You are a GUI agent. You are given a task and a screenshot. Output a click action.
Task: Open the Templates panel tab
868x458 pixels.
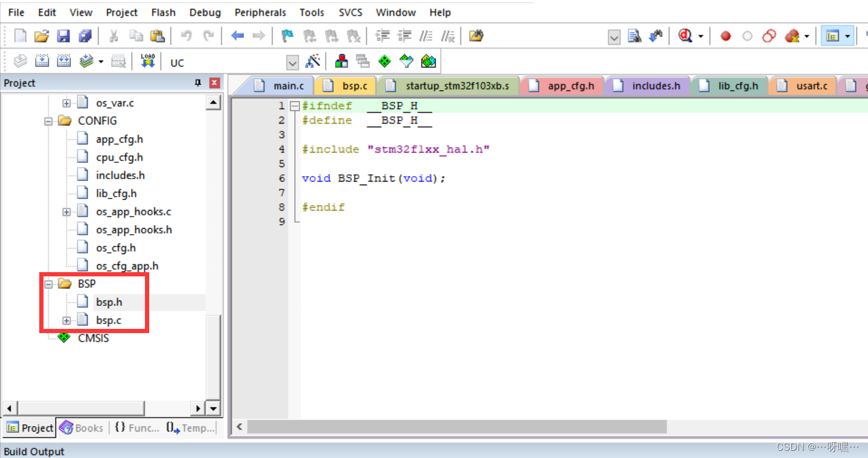[190, 428]
